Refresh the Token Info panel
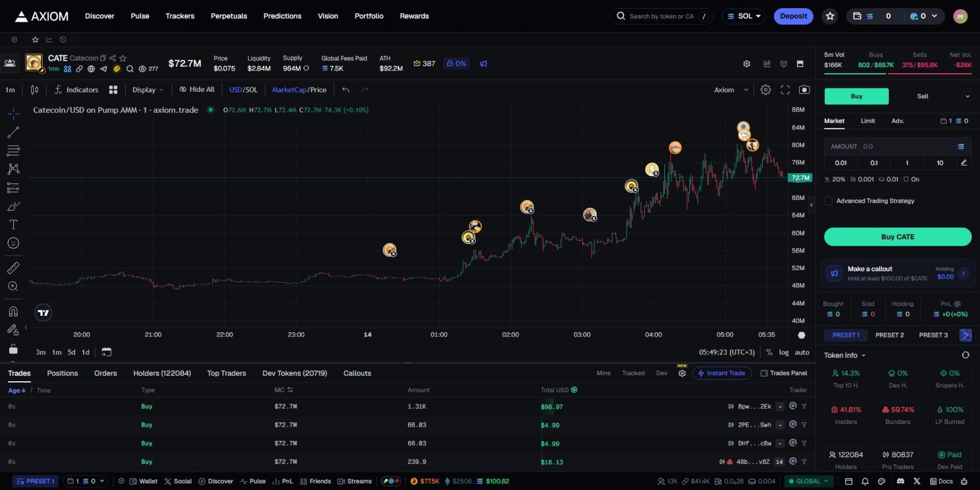This screenshot has height=490, width=980. pyautogui.click(x=965, y=355)
